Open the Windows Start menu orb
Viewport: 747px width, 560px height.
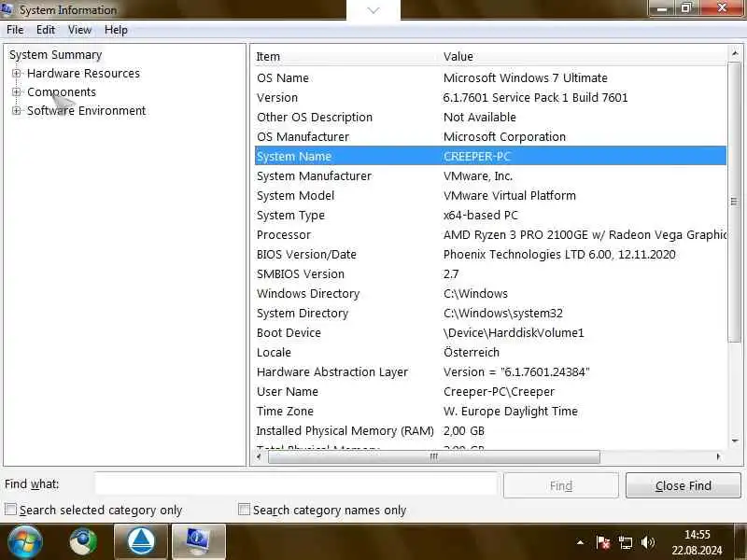tap(24, 542)
